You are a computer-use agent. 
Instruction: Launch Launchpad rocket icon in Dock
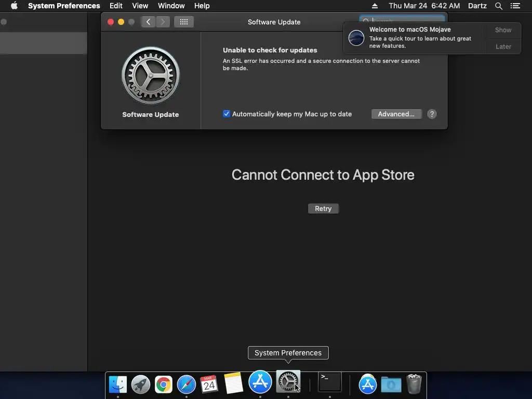[141, 384]
